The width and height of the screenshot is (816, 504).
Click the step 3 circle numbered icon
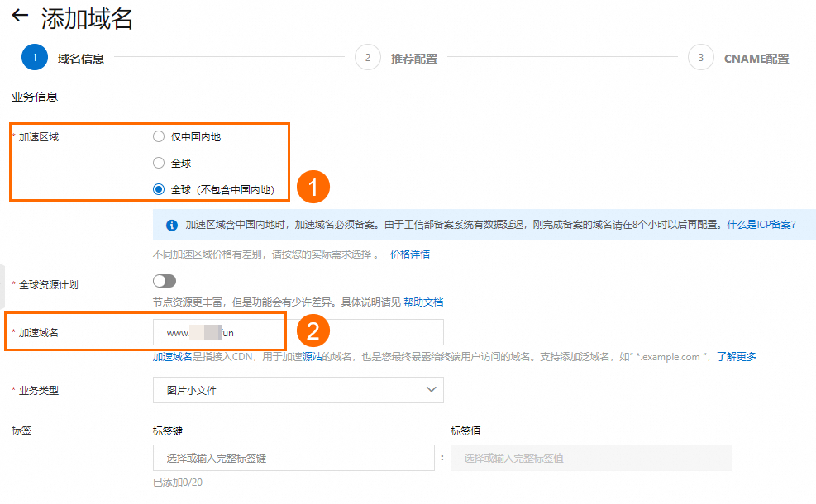tap(699, 58)
